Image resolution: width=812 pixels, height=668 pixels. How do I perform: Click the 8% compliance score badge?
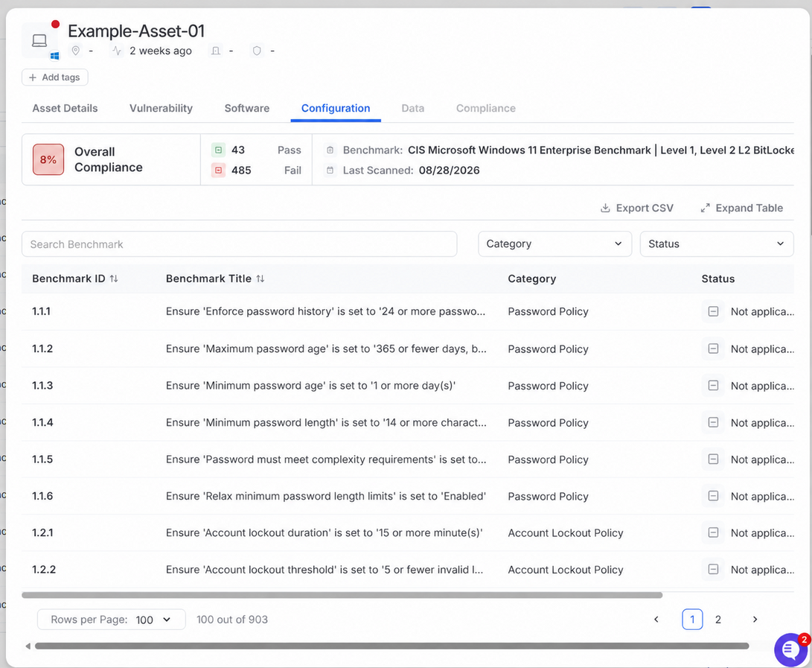coord(48,159)
